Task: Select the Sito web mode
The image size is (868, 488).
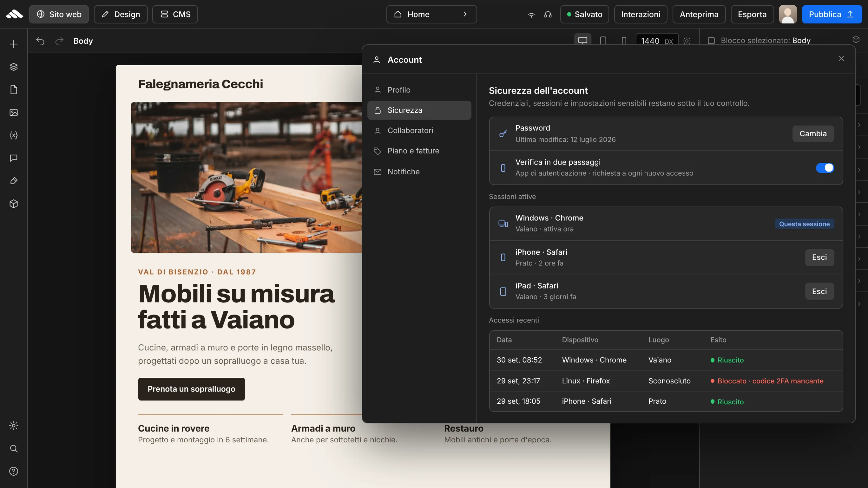Action: (59, 14)
